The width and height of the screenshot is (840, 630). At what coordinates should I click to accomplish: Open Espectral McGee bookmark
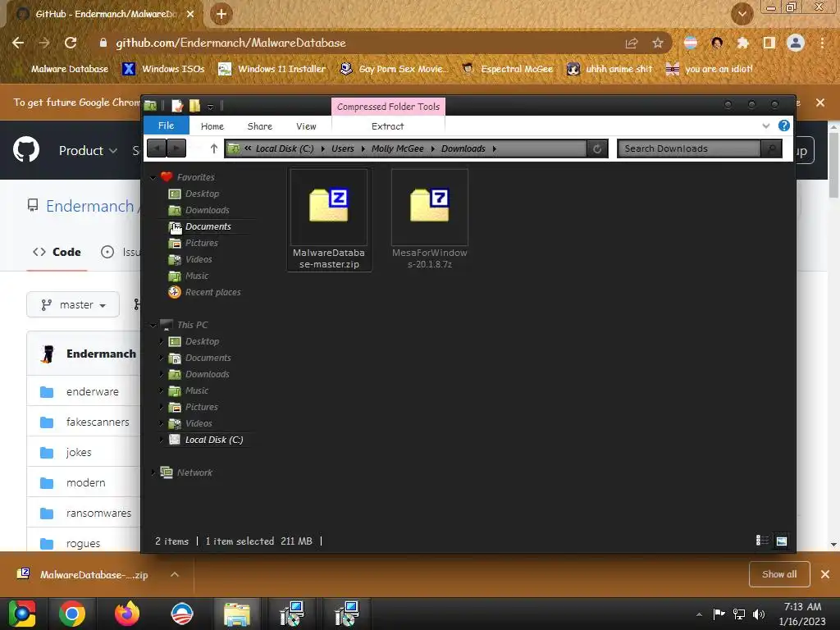(508, 69)
